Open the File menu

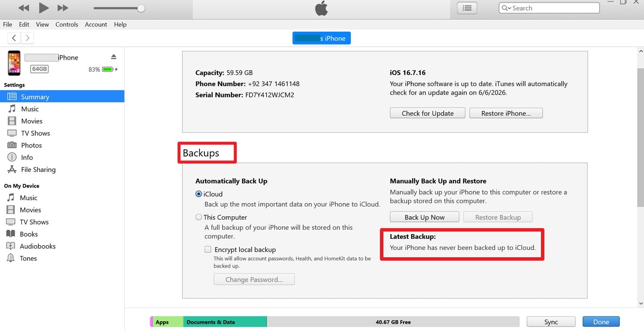7,24
